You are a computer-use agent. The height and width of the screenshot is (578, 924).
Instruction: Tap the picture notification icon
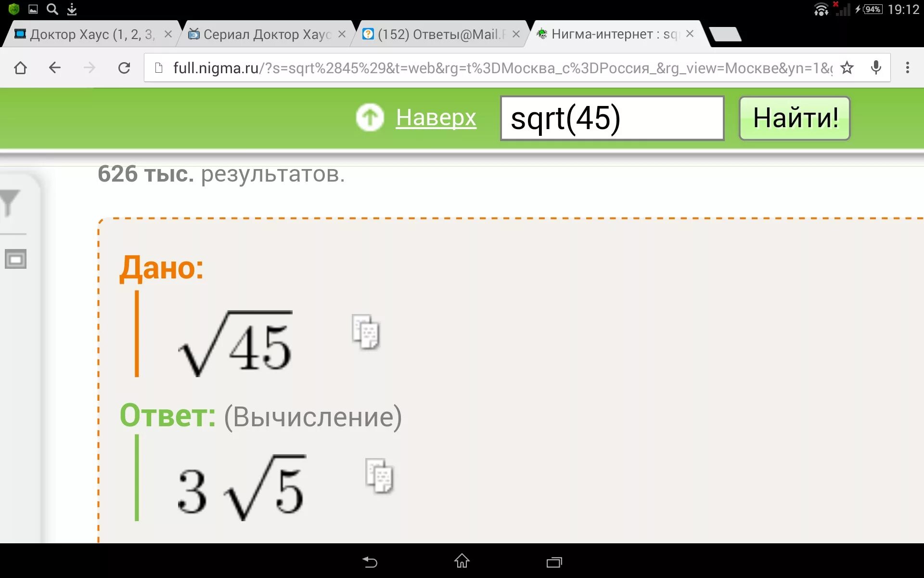tap(33, 9)
